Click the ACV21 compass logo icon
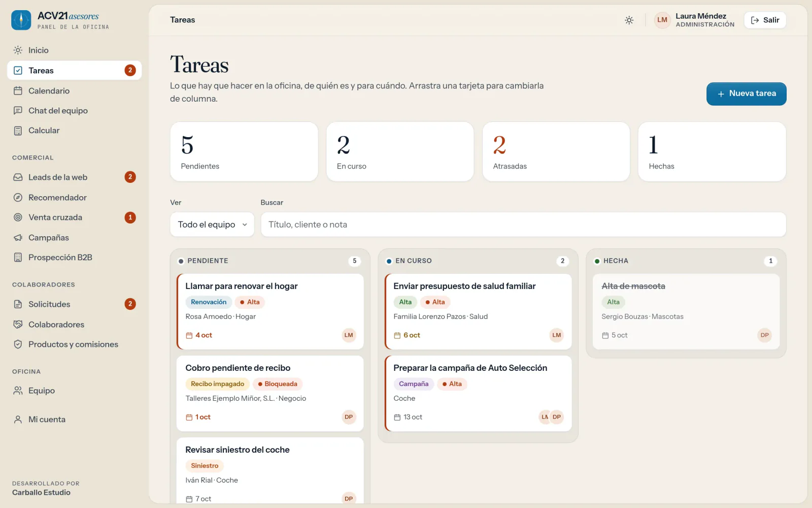Viewport: 812px width, 508px height. (21, 20)
